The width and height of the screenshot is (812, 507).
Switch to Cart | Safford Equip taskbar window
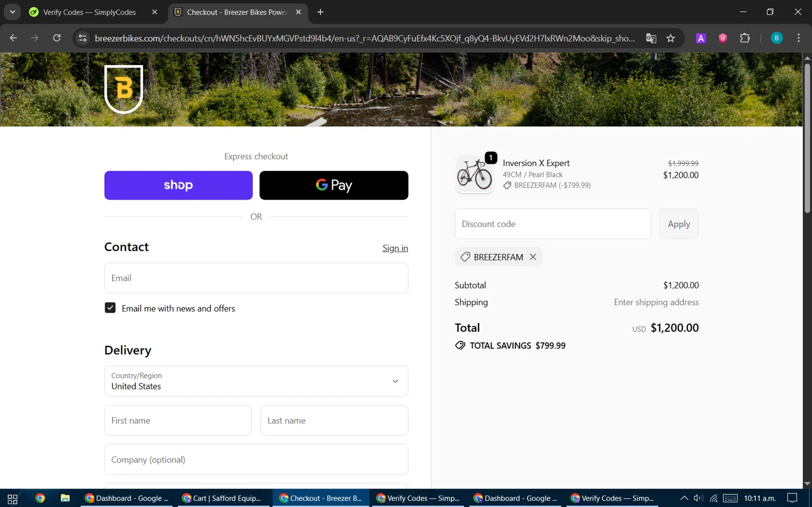pyautogui.click(x=222, y=498)
